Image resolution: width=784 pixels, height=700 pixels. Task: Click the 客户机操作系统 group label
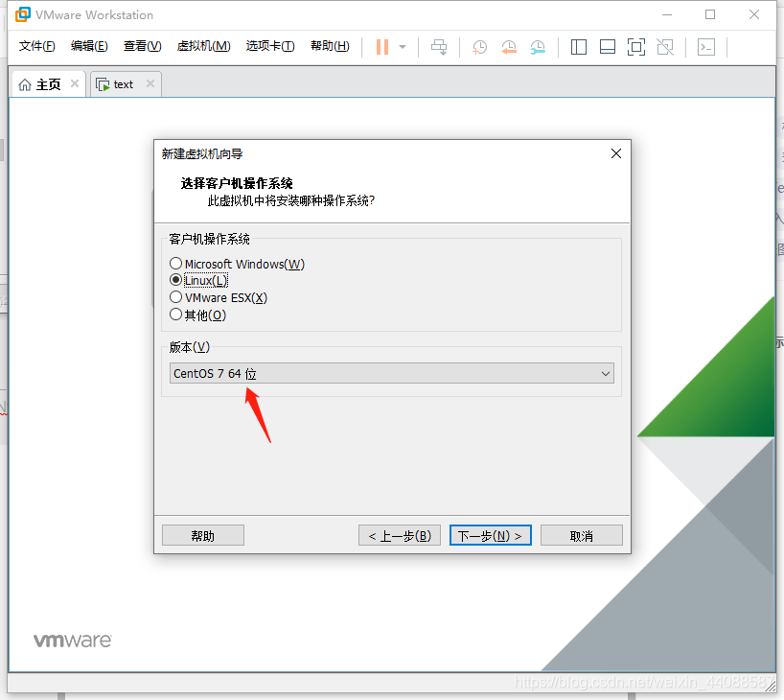[209, 239]
